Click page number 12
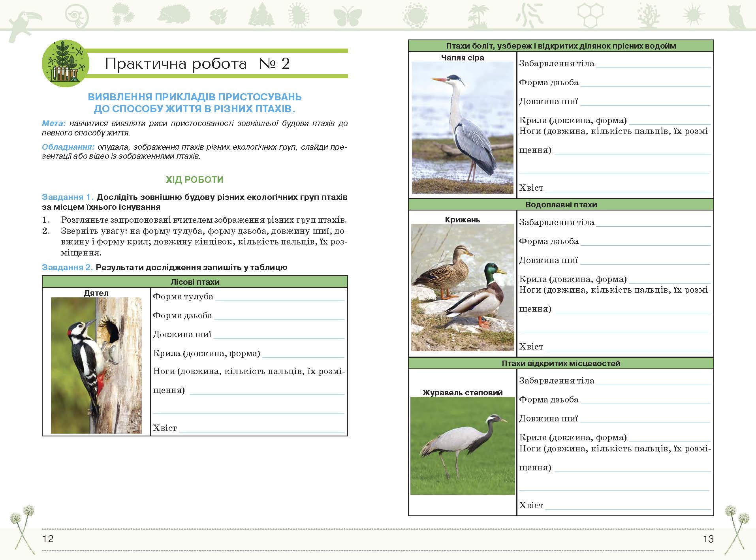 click(48, 539)
